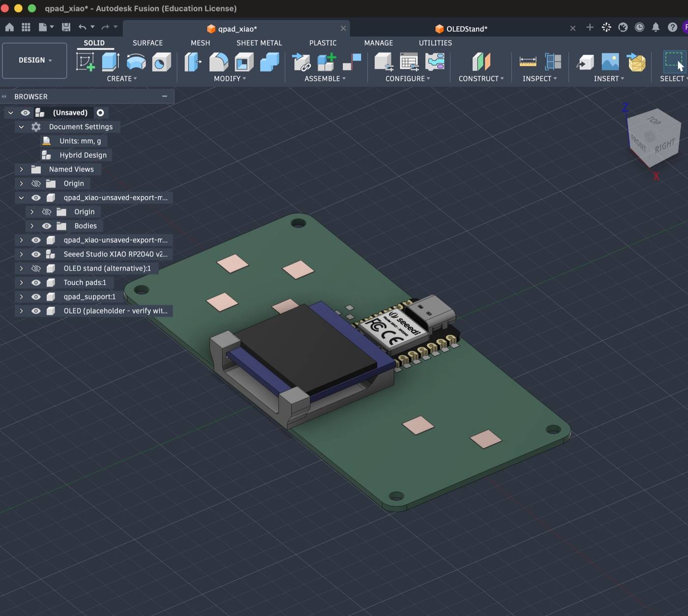688x616 pixels.
Task: Open the MODIFY dropdown menu
Action: click(x=230, y=79)
